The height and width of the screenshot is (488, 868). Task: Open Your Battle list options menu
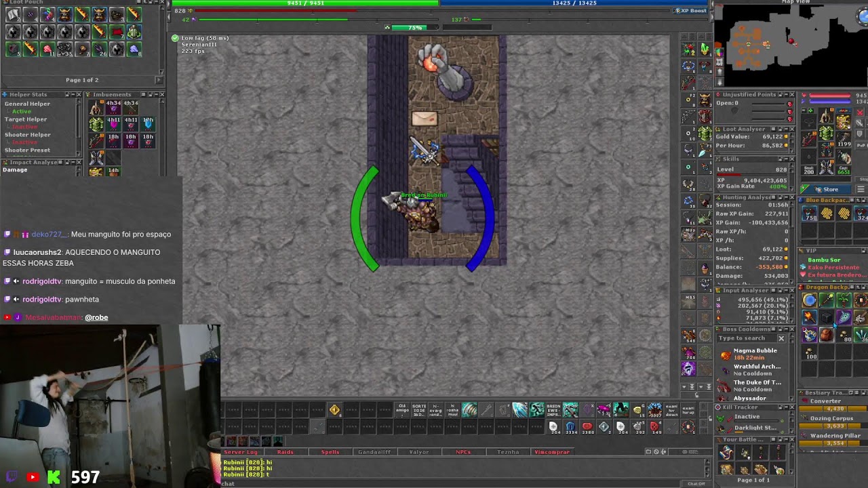(774, 439)
